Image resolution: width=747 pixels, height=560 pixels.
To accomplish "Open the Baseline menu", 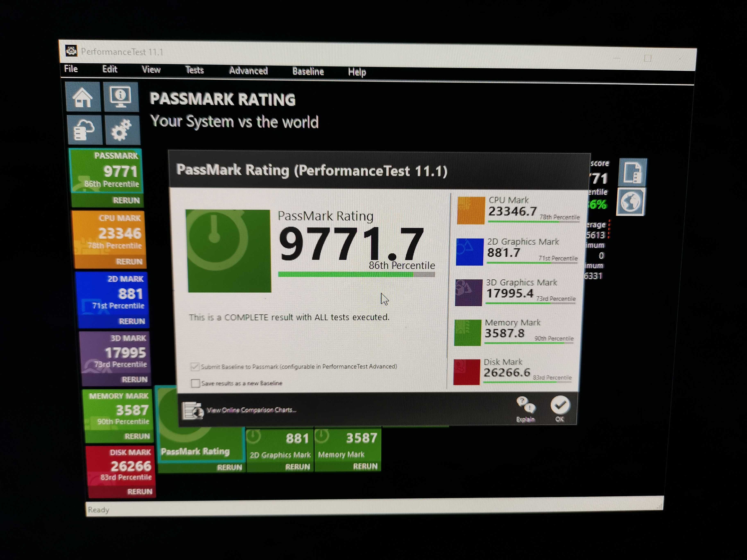I will (308, 71).
